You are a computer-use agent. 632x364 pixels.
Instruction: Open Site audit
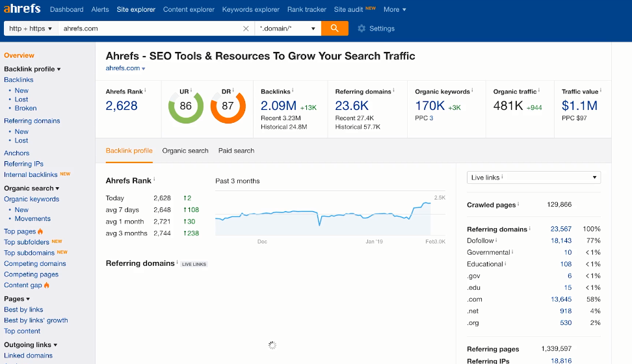[349, 9]
